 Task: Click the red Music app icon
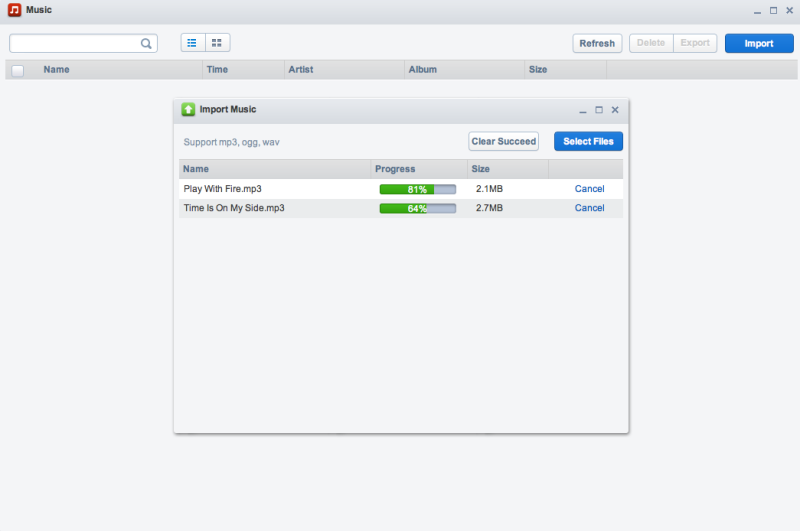click(x=14, y=10)
